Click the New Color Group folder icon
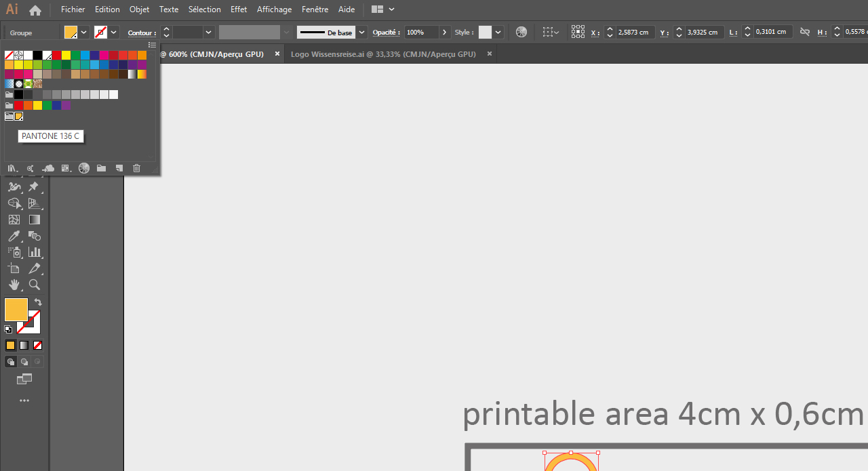 coord(101,168)
